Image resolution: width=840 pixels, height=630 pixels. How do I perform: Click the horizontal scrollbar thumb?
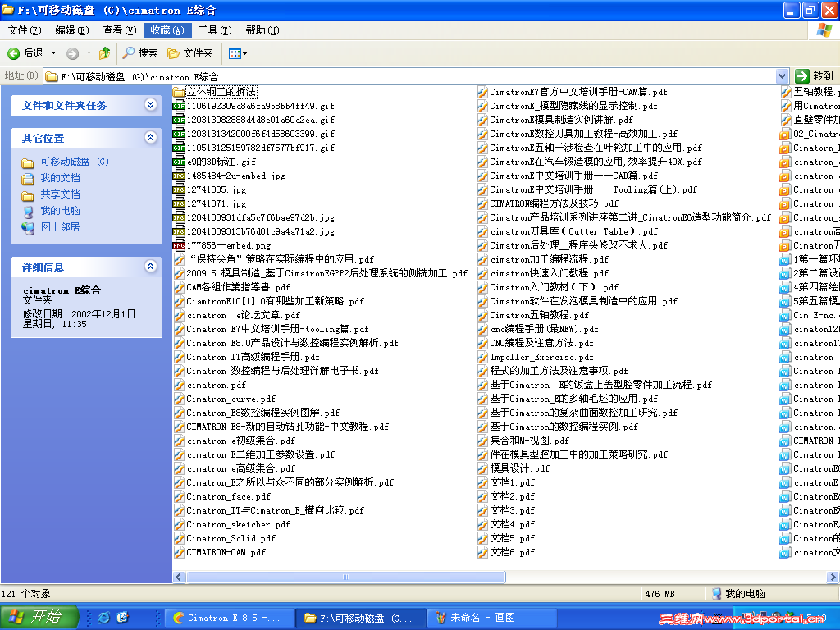coord(345,577)
